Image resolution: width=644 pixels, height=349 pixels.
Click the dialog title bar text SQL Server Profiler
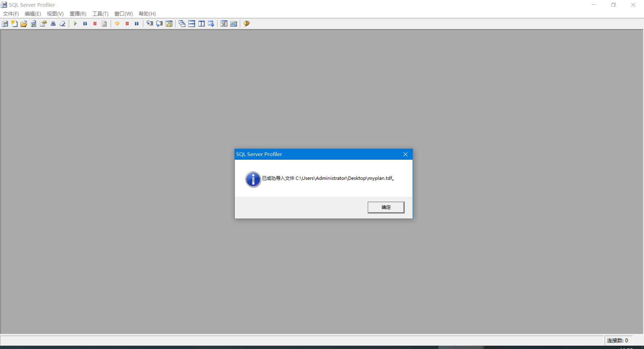click(x=259, y=154)
